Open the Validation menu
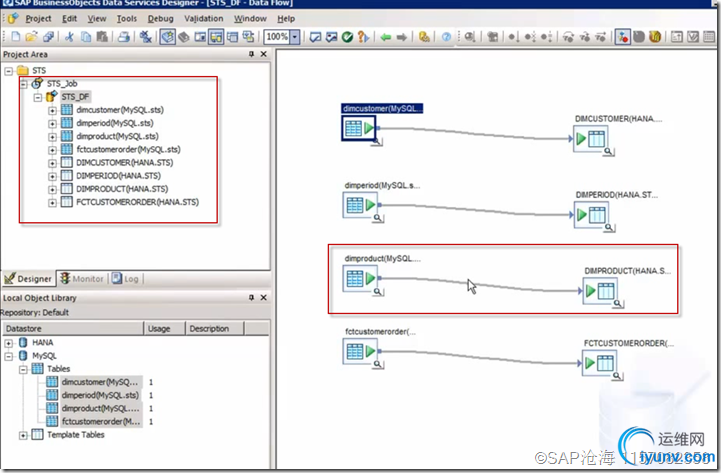The image size is (721, 473). click(204, 18)
